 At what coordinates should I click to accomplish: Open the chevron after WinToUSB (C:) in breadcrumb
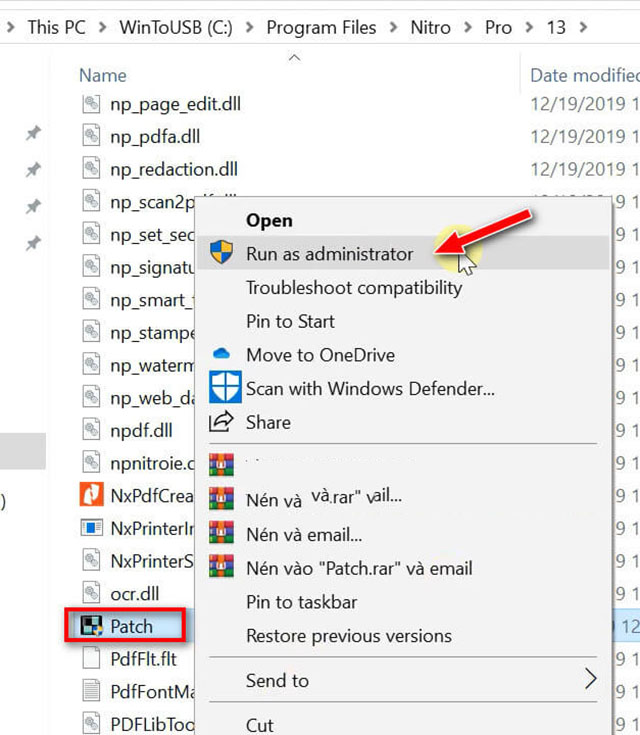pyautogui.click(x=250, y=27)
